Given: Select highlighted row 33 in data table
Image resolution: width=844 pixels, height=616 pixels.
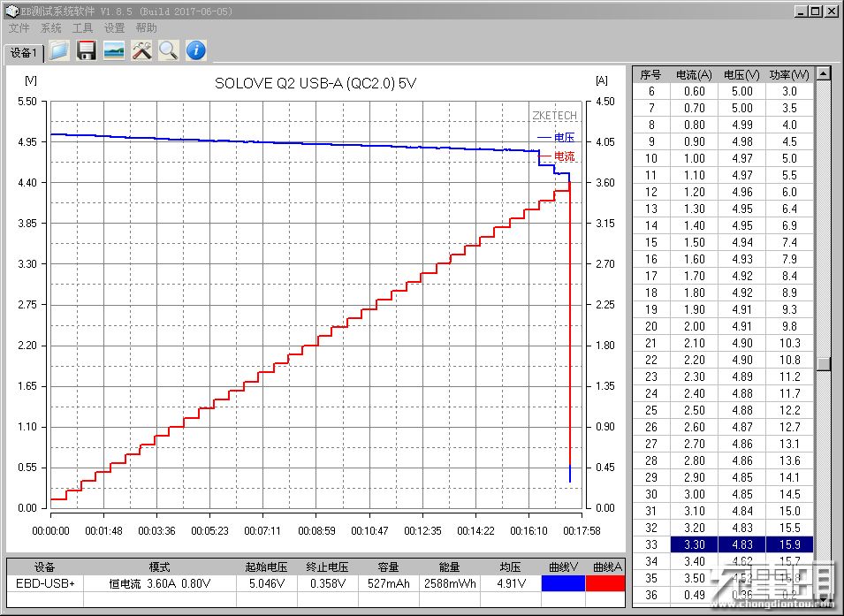Looking at the screenshot, I should coord(724,544).
